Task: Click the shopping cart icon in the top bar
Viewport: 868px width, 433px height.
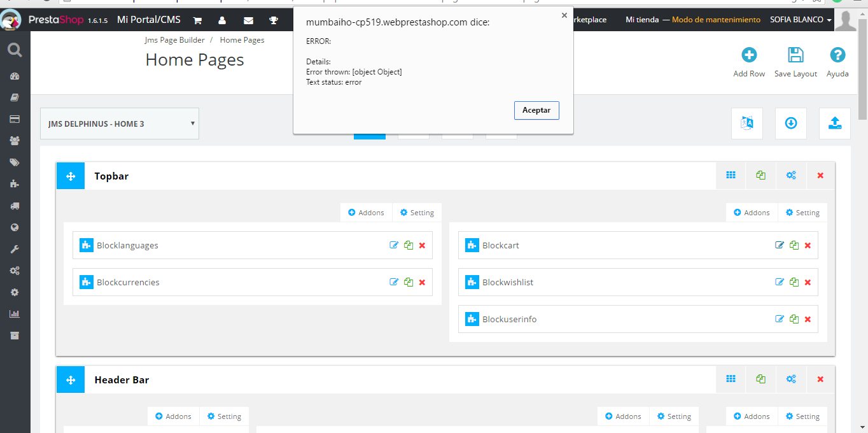Action: point(197,20)
